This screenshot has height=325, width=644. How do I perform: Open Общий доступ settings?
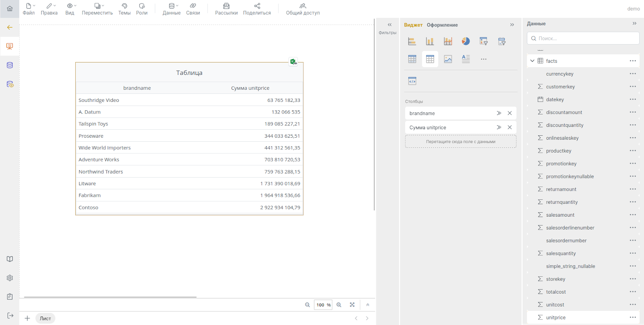click(x=303, y=9)
